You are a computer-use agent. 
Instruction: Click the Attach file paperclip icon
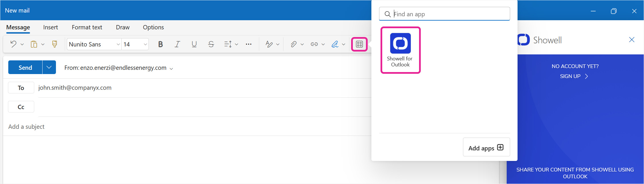[293, 44]
